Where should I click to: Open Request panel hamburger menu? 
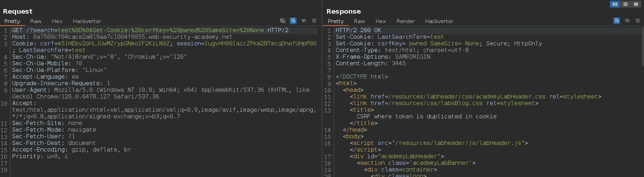tap(314, 21)
